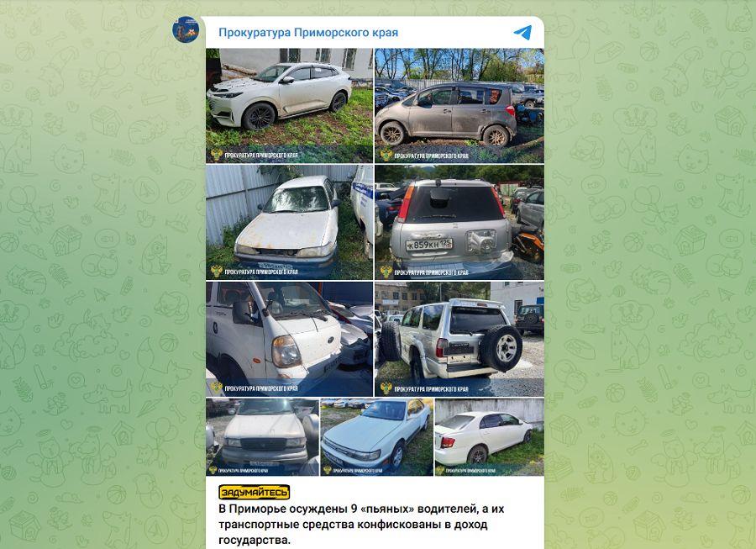The height and width of the screenshot is (549, 756).
Task: Click the prosecutor emblem watermark on first photo
Action: tap(217, 155)
